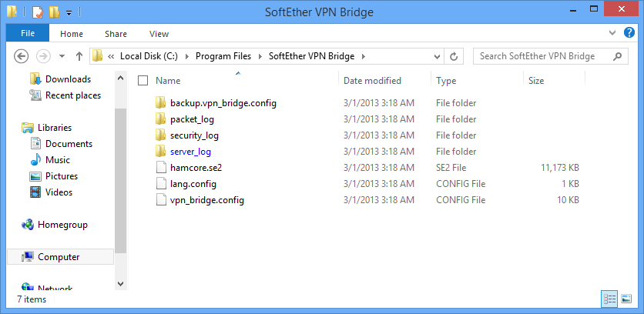Switch to Large icons view in status bar

click(x=626, y=299)
